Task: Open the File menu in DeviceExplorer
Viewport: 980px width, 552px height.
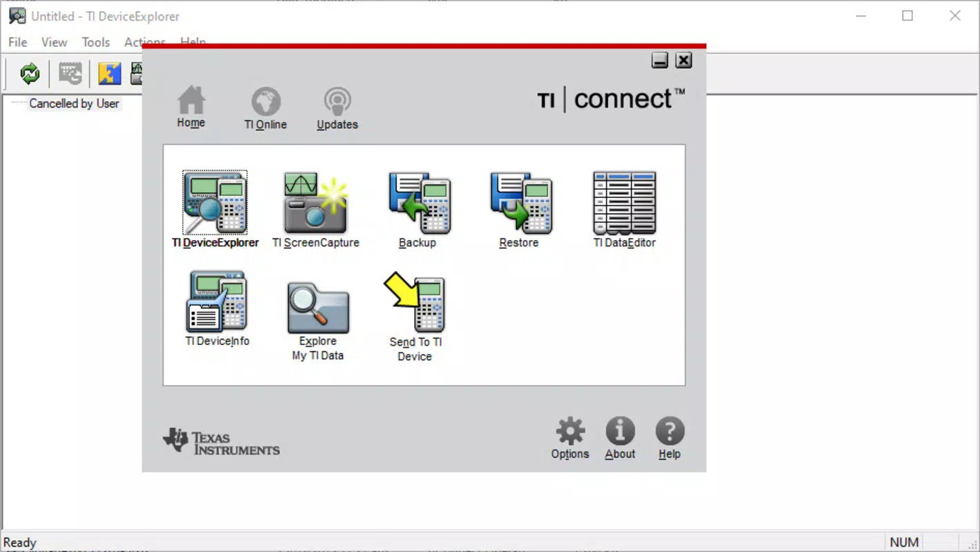Action: 18,42
